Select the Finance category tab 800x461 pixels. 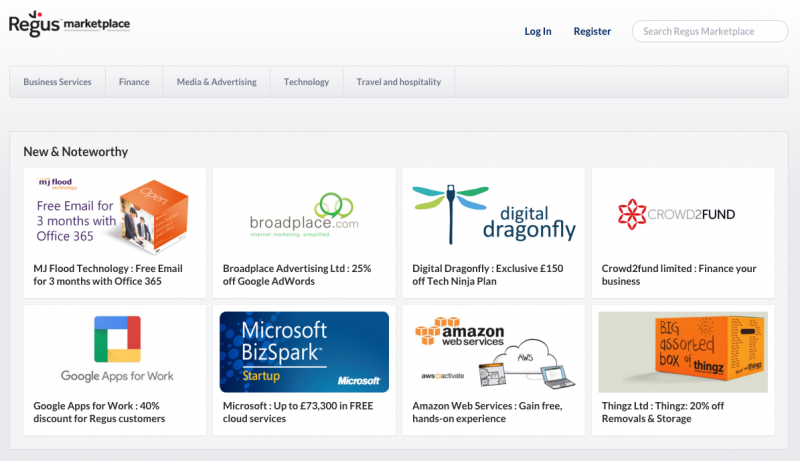134,82
